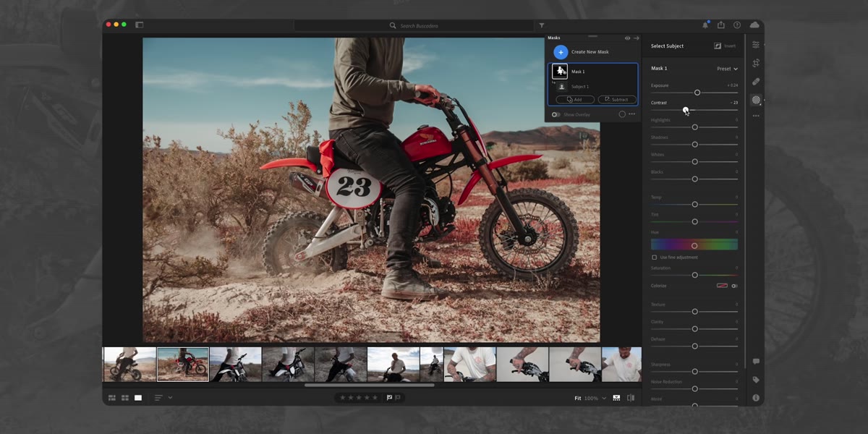
Task: Flag the photo as a pick
Action: [x=389, y=398]
